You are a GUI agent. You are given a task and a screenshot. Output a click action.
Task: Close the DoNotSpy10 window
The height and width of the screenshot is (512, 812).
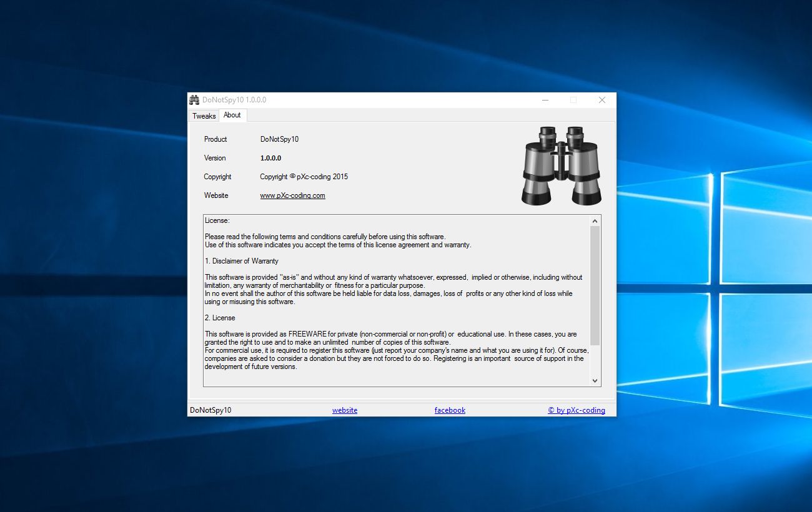point(602,100)
